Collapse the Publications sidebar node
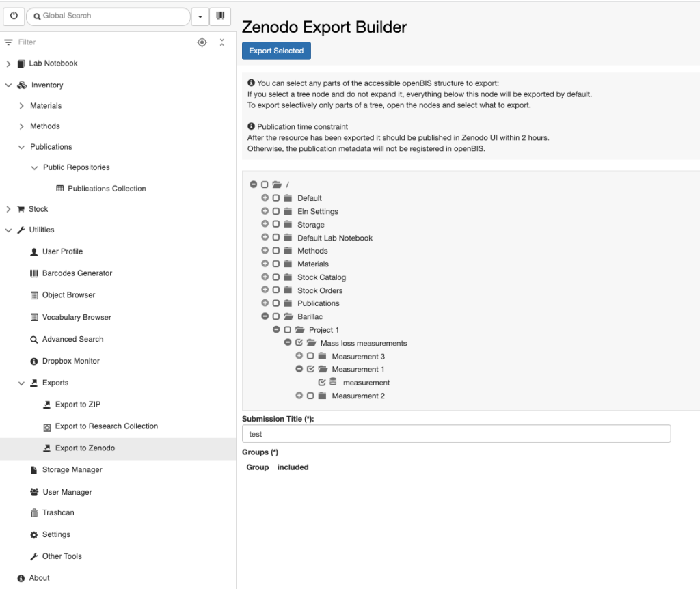 (x=21, y=148)
